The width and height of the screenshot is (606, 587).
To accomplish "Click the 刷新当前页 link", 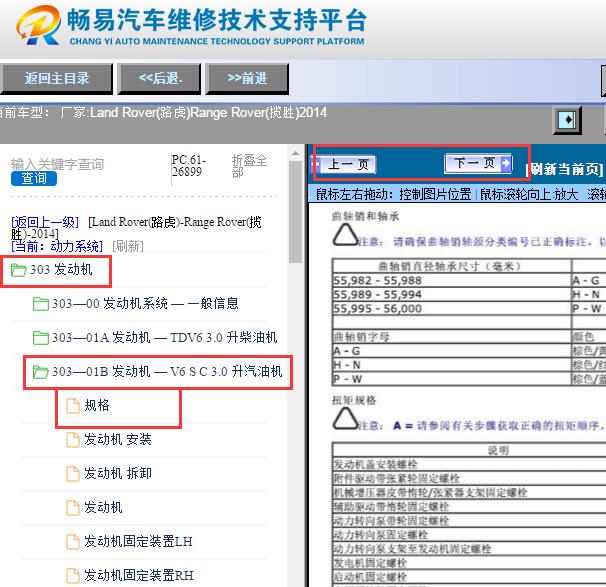I will point(564,169).
